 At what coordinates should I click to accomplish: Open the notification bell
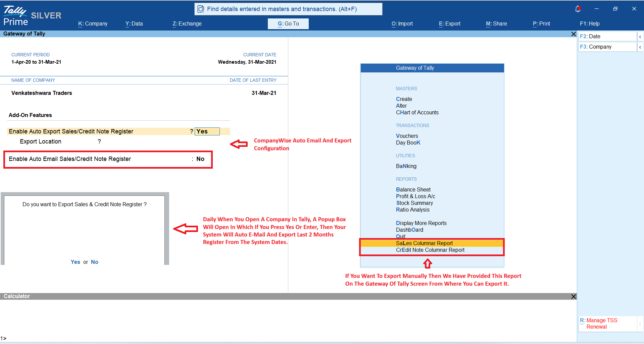coord(578,9)
